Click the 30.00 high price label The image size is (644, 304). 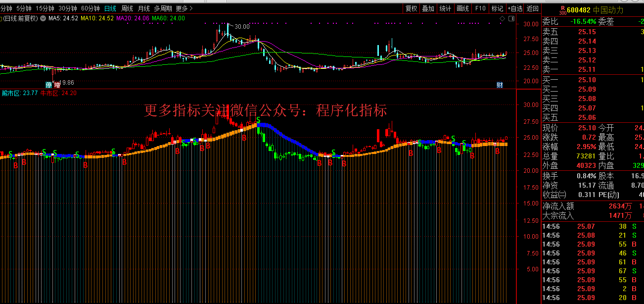click(242, 27)
